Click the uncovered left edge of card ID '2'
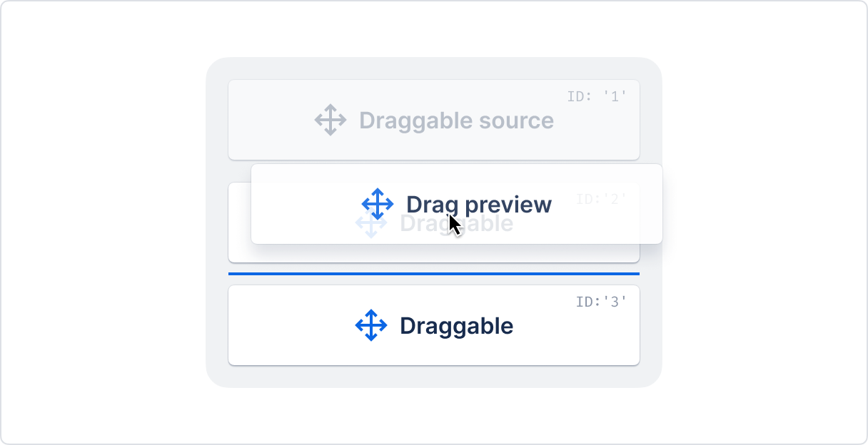 [x=240, y=222]
